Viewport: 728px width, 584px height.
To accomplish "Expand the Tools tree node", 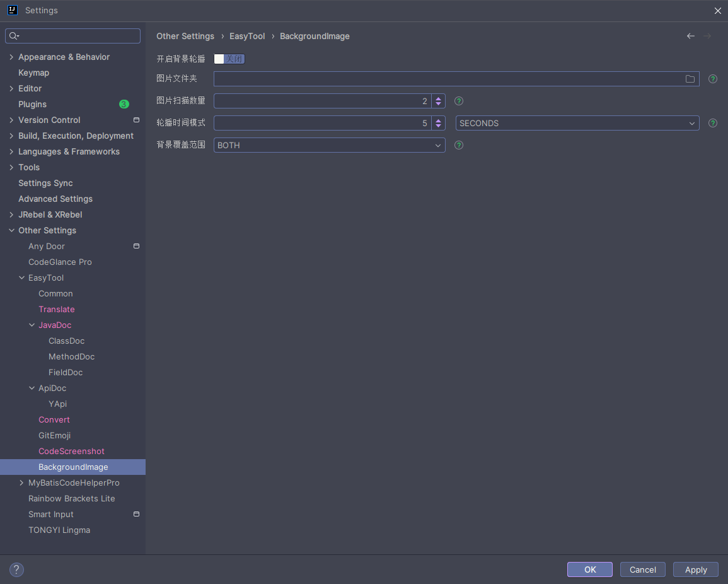I will (x=11, y=167).
